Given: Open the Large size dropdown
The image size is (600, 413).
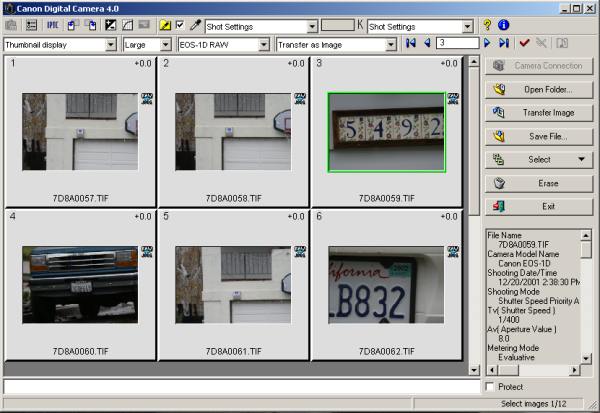Looking at the screenshot, I should (166, 45).
